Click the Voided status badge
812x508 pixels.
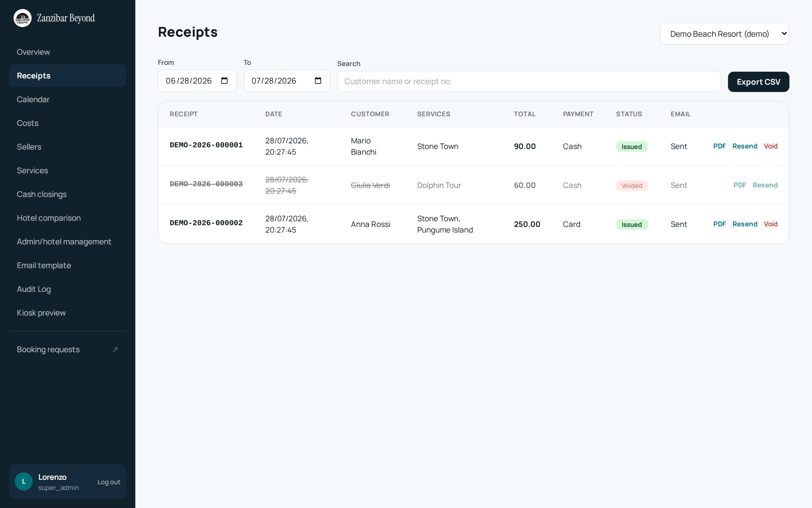pyautogui.click(x=632, y=185)
